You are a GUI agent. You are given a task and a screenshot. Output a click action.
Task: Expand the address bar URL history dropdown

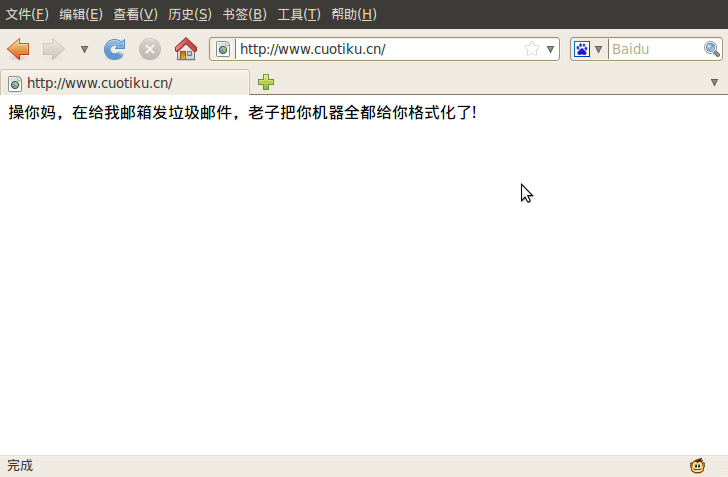(550, 49)
